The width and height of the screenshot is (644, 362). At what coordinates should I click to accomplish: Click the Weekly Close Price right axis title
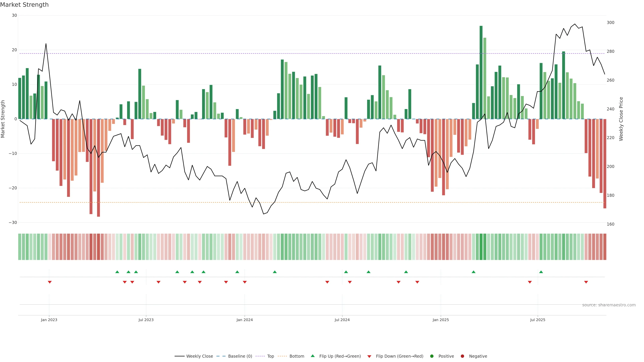(621, 119)
